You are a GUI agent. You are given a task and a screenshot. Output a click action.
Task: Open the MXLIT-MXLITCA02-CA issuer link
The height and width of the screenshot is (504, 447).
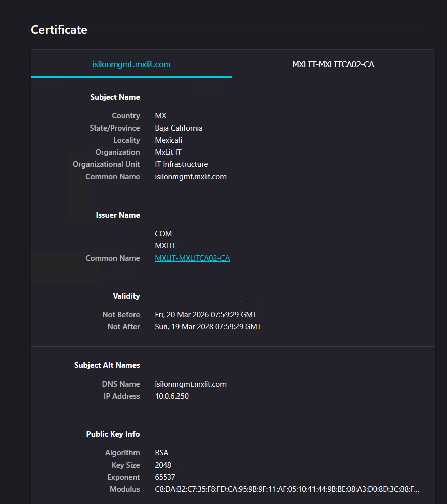[192, 258]
